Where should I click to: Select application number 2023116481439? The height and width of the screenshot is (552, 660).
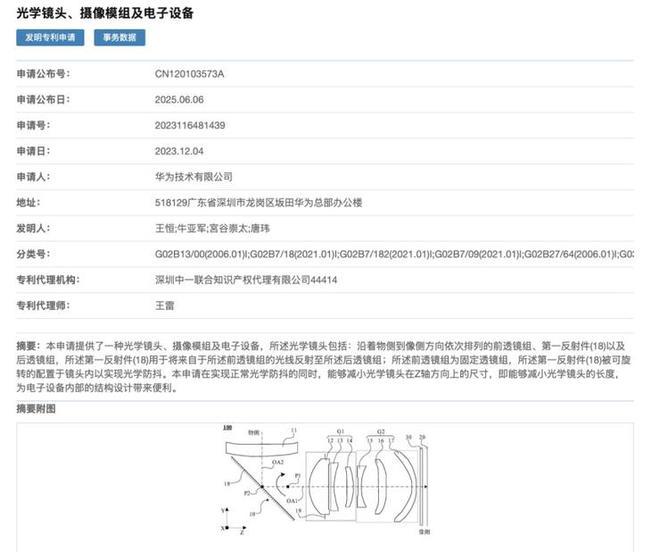point(190,125)
